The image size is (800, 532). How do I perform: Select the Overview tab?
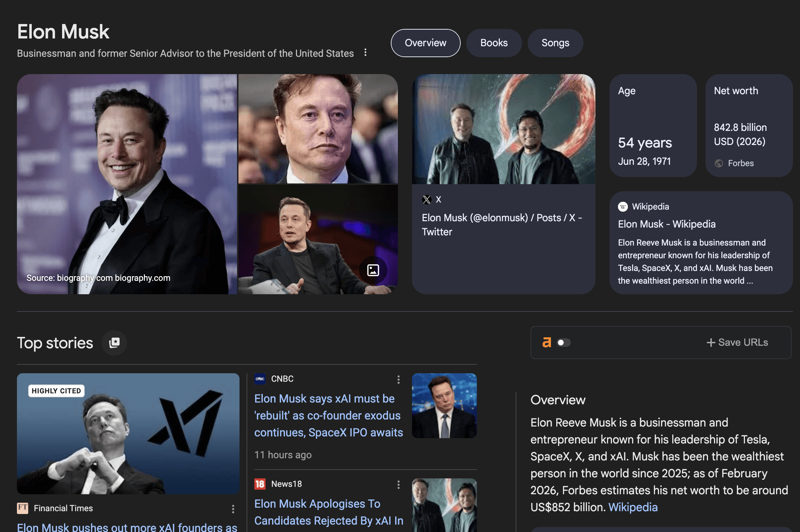point(425,43)
